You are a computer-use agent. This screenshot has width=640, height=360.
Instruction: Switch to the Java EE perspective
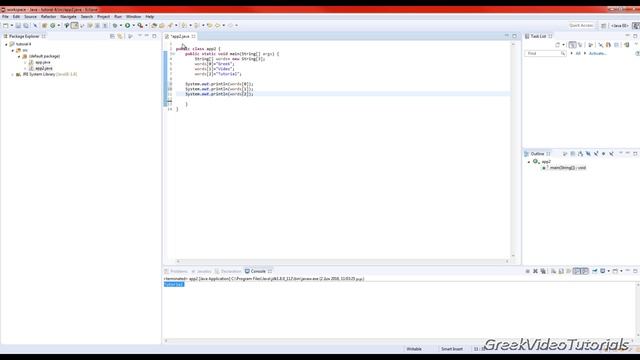coord(619,26)
